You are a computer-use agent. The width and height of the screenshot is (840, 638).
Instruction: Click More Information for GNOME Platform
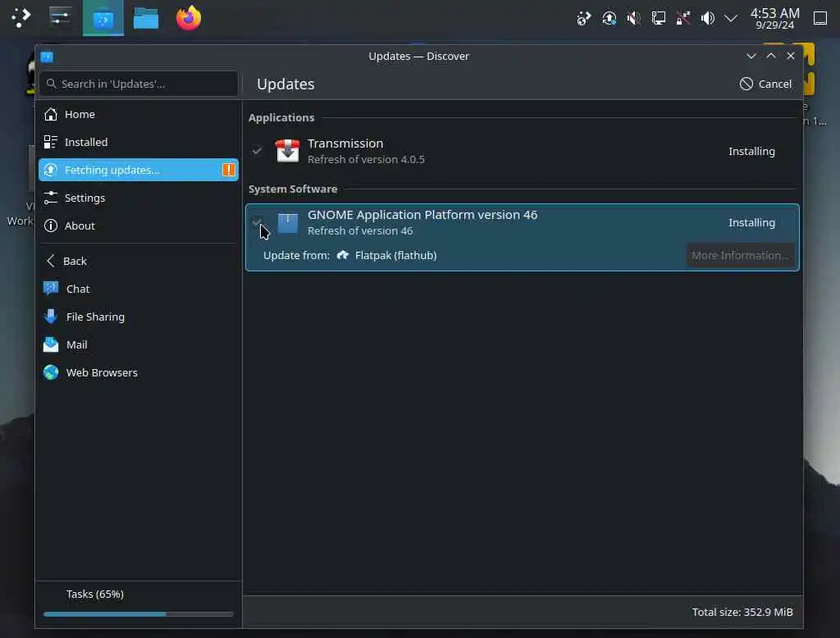739,256
